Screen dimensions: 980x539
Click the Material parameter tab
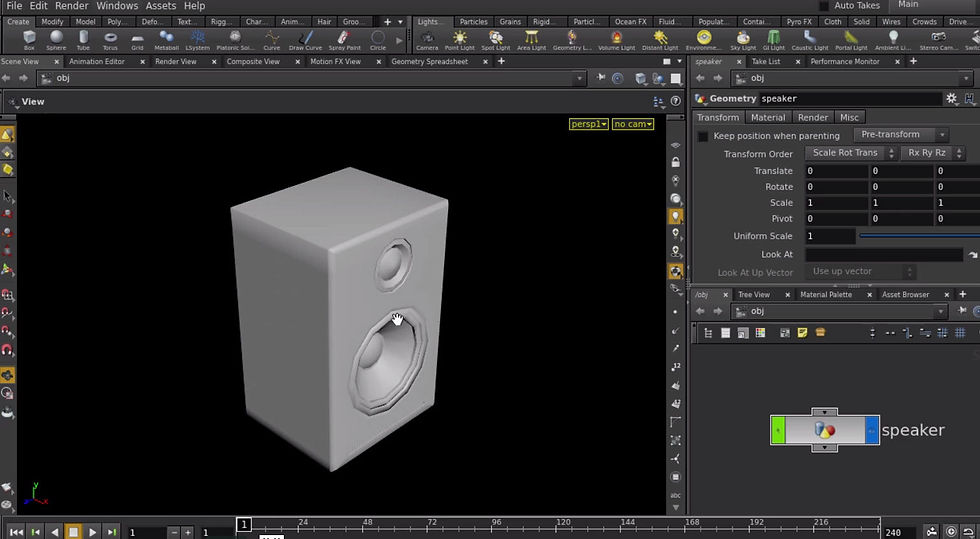(x=768, y=118)
